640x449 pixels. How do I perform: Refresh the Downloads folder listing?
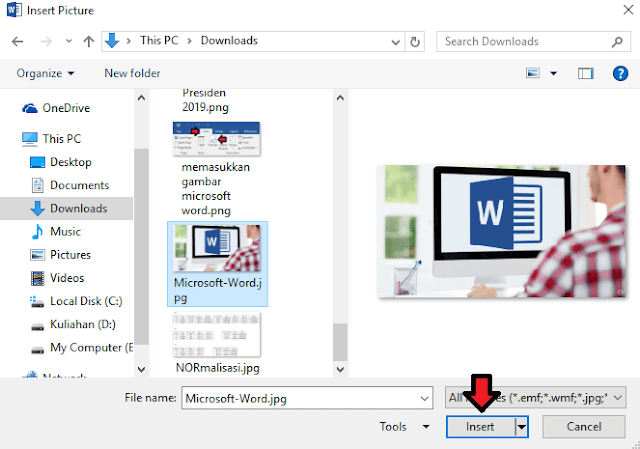tap(415, 42)
